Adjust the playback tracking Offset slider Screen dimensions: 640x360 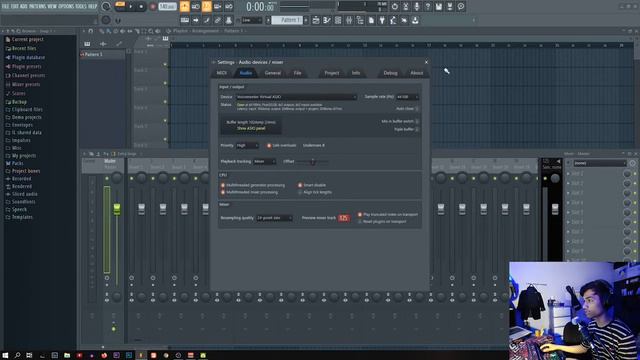[313, 162]
